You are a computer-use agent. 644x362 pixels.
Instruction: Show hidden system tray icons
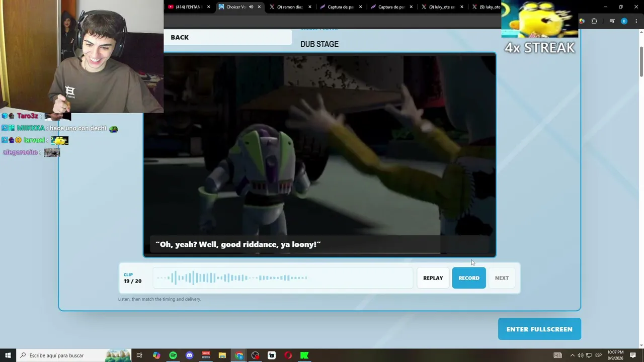572,355
